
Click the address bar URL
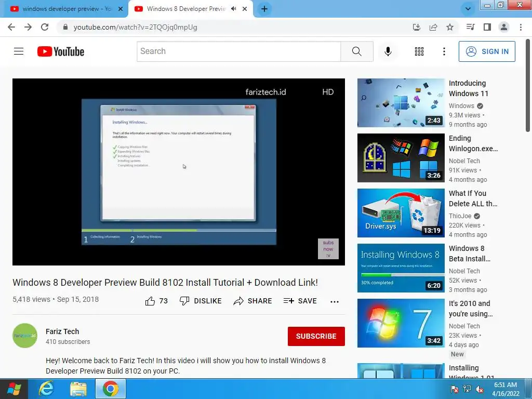click(136, 27)
